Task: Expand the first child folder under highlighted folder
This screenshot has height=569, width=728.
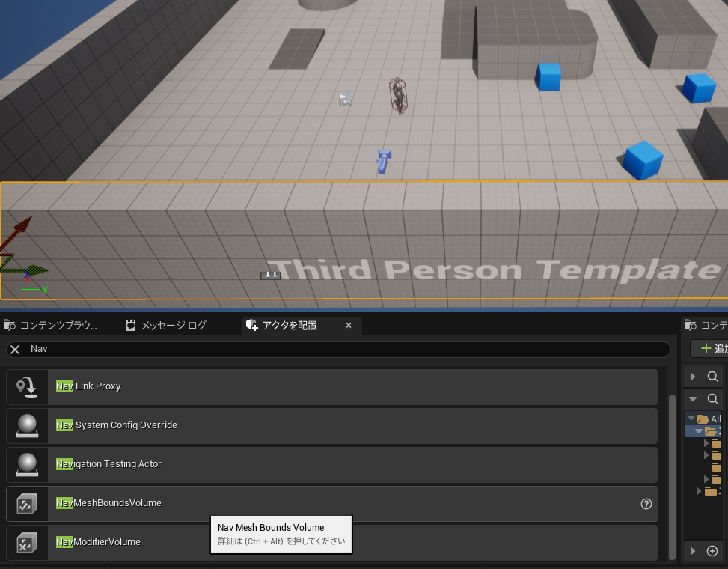Action: 706,443
